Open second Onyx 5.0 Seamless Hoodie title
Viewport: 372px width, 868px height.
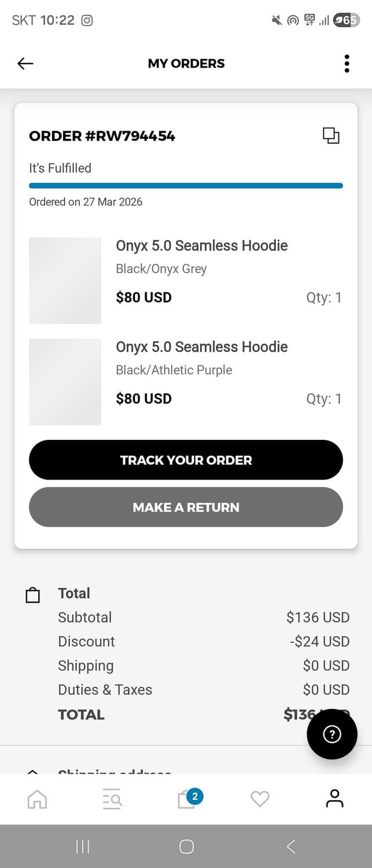201,347
